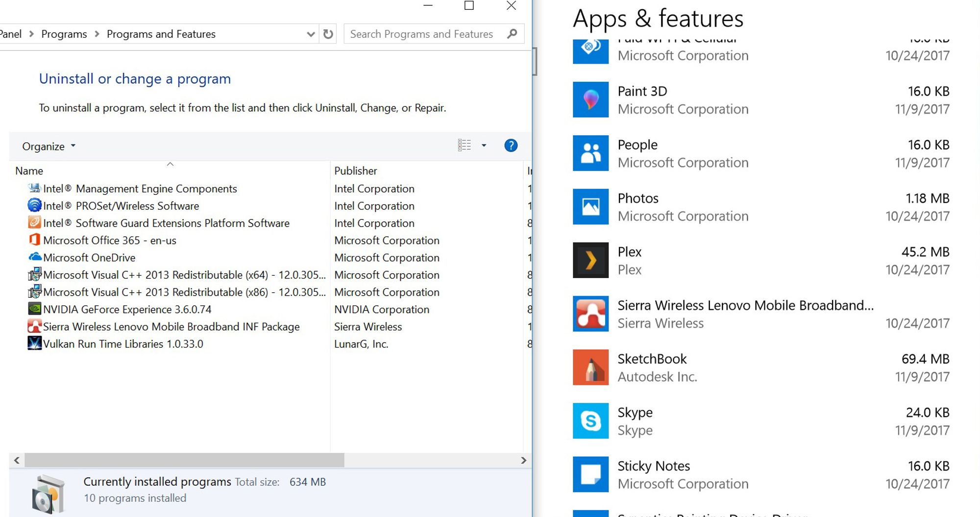This screenshot has height=517, width=980.
Task: Open the Sticky Notes entry name
Action: [654, 466]
